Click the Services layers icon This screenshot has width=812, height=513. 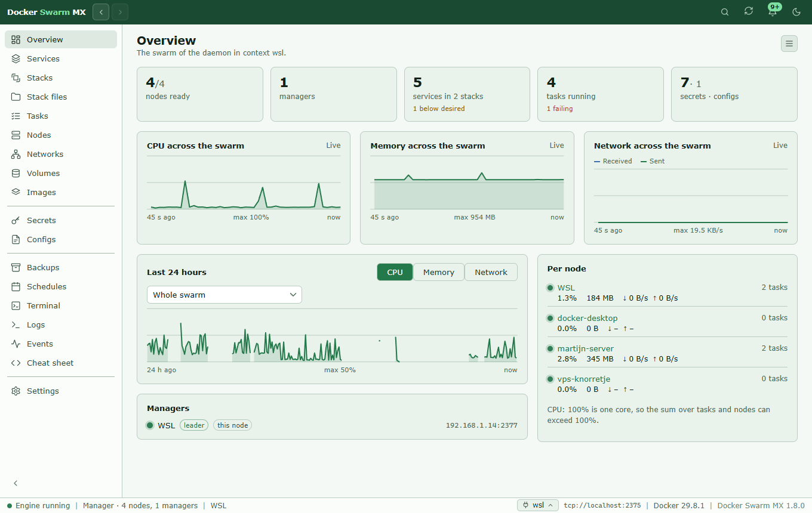pos(16,58)
